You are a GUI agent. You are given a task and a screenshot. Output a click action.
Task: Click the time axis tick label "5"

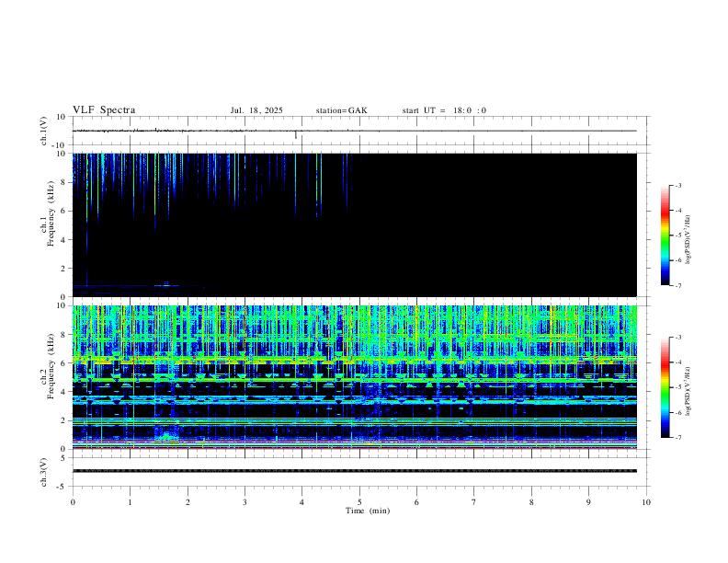(359, 502)
